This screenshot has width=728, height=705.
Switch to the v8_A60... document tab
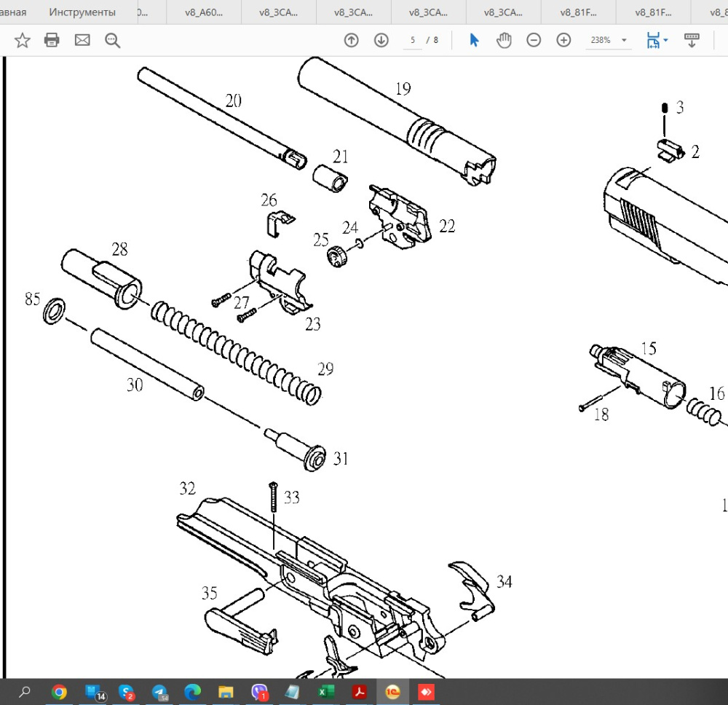tap(204, 12)
